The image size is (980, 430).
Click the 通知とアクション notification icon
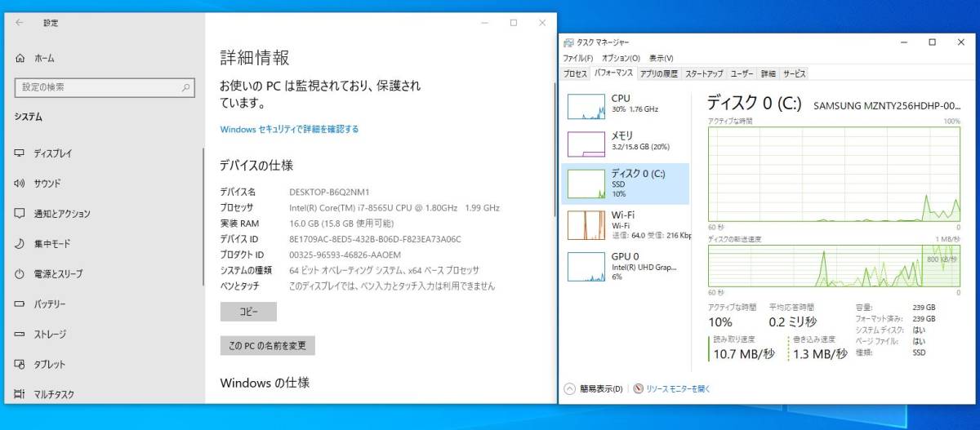[x=20, y=214]
